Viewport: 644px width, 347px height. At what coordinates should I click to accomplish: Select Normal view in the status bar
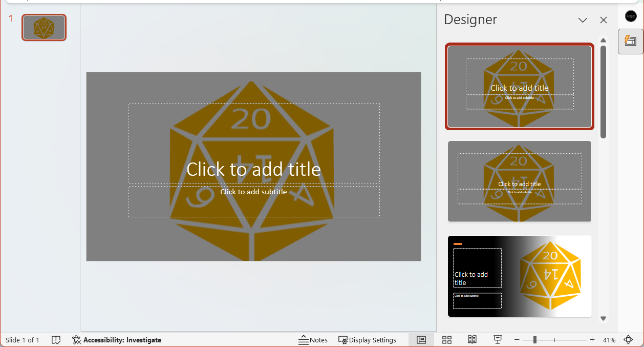[x=421, y=339]
